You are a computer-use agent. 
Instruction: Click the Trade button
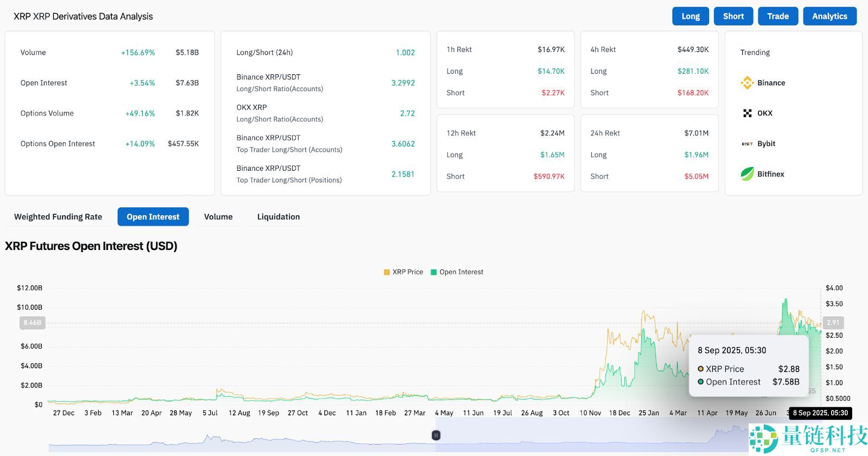coord(777,16)
